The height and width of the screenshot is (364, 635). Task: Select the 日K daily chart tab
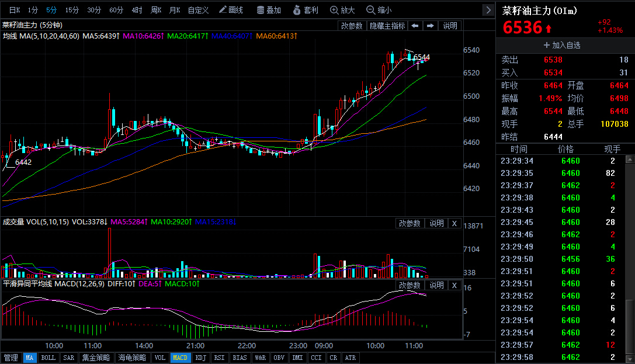[x=15, y=10]
